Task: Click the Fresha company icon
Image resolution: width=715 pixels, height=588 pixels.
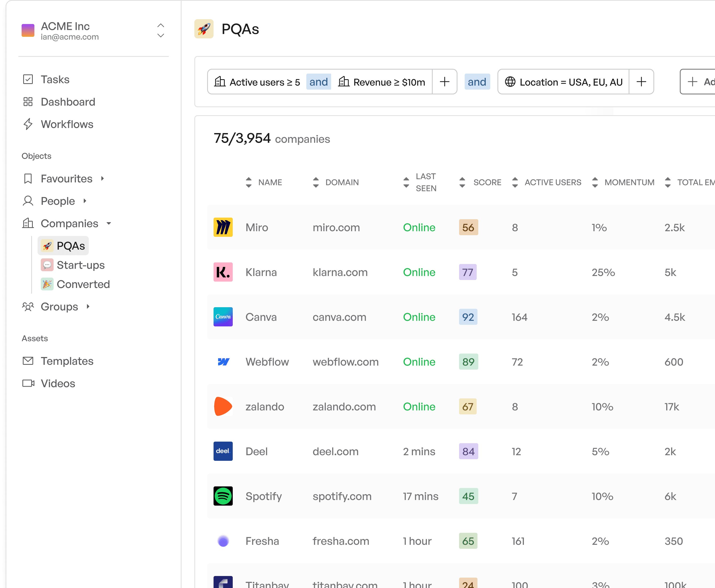Action: tap(224, 541)
